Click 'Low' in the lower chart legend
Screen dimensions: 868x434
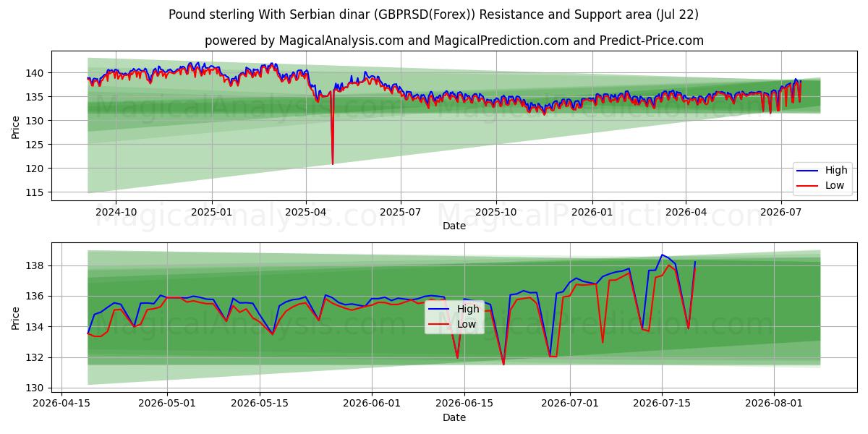coord(467,324)
